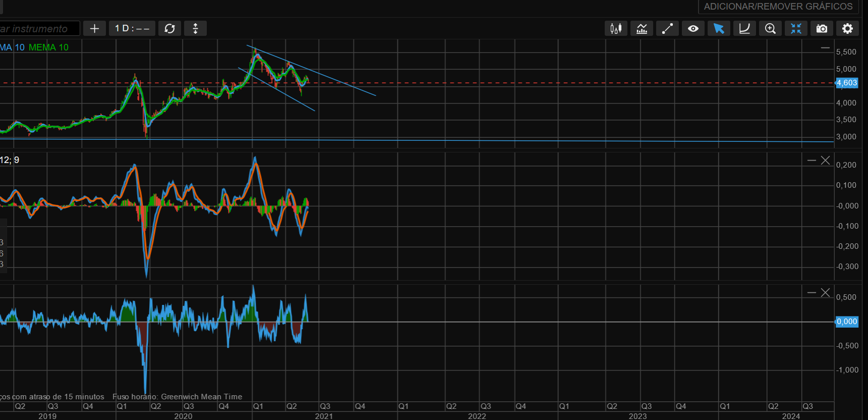This screenshot has height=420, width=868.
Task: Open the technical indicators menu
Action: point(642,29)
